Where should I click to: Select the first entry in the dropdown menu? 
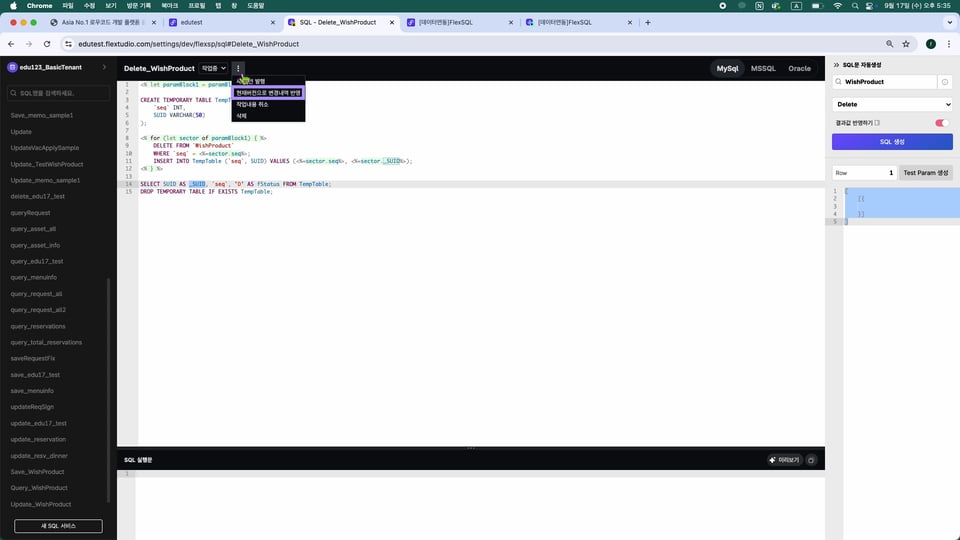click(268, 81)
